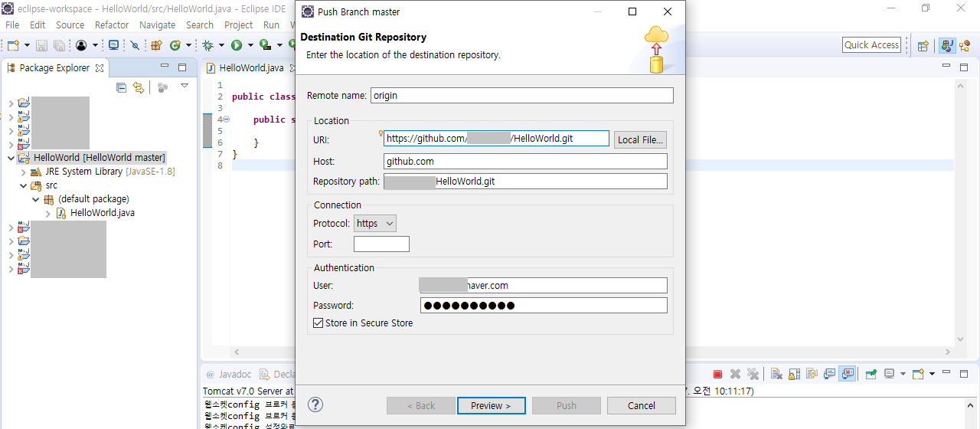This screenshot has height=429, width=980.
Task: Click the Local File... button
Action: [640, 139]
